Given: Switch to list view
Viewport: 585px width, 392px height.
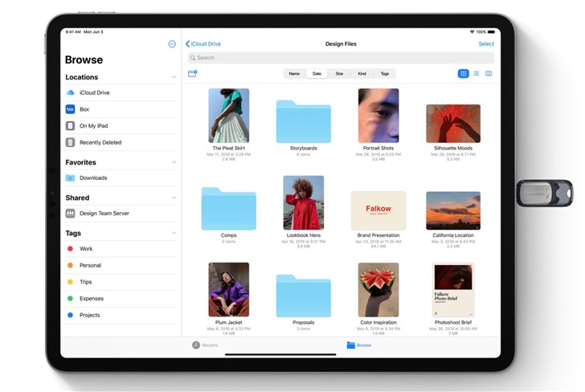Looking at the screenshot, I should coord(476,74).
